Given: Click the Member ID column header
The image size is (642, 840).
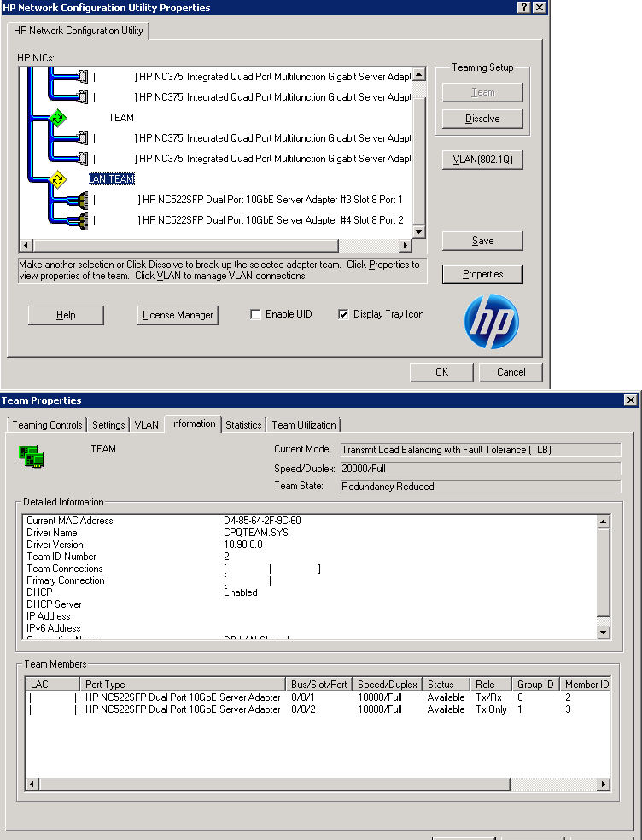Looking at the screenshot, I should (x=585, y=684).
